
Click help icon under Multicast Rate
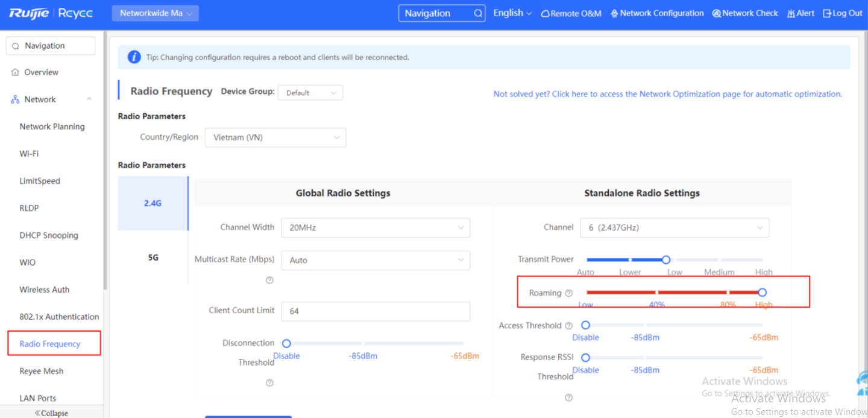point(269,280)
